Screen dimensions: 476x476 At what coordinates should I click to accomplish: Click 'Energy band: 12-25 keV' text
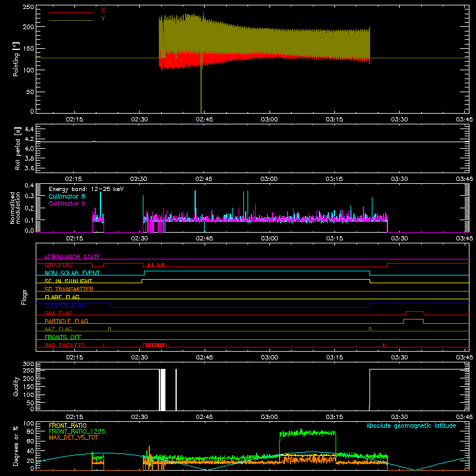tap(86, 189)
